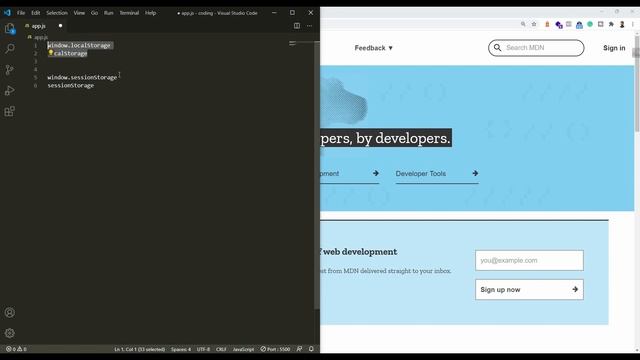Click the purple extension icon in browser toolbar

[559, 25]
